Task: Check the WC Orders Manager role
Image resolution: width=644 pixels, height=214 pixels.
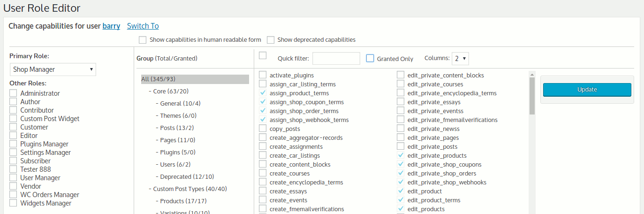Action: click(13, 195)
